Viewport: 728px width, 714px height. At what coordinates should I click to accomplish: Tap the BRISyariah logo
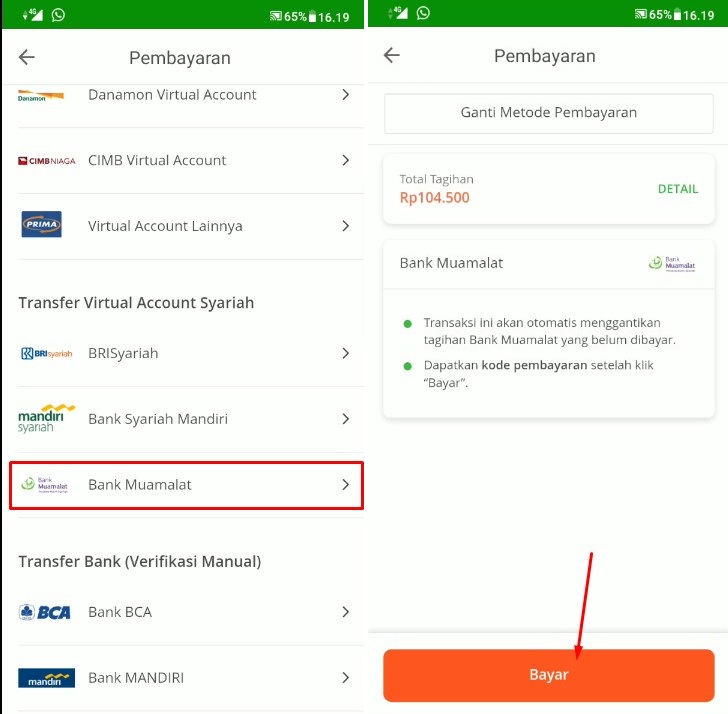(46, 353)
